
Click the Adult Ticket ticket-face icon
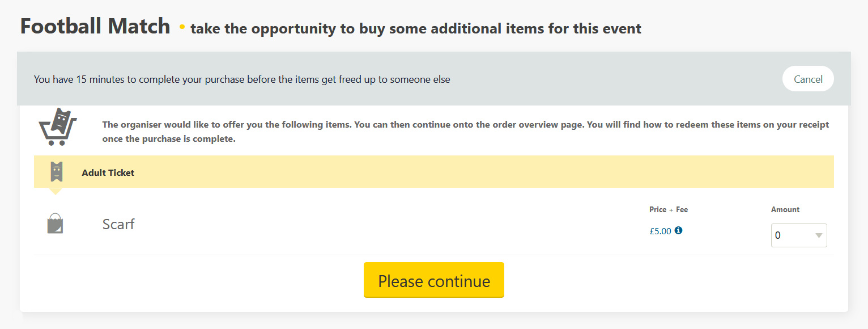[x=56, y=172]
